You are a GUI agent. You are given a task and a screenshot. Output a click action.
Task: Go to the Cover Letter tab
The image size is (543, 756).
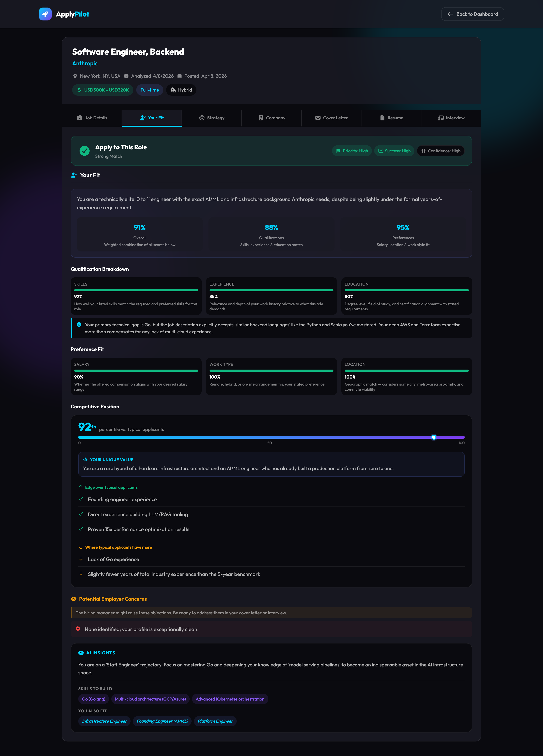tap(331, 118)
